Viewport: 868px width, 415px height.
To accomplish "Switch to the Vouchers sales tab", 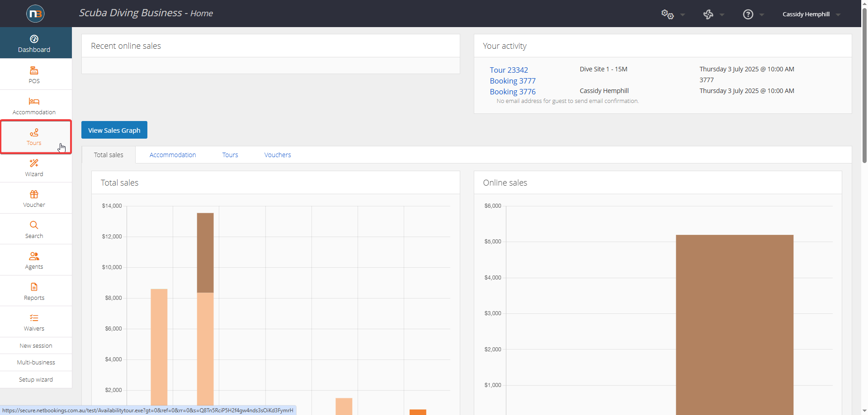I will pyautogui.click(x=278, y=155).
